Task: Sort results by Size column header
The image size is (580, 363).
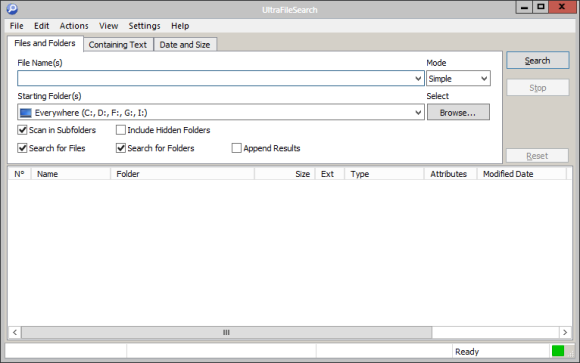Action: point(284,174)
